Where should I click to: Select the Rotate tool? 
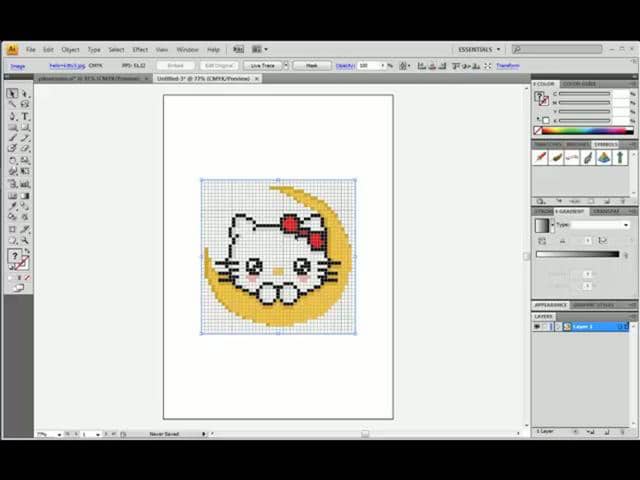12,160
